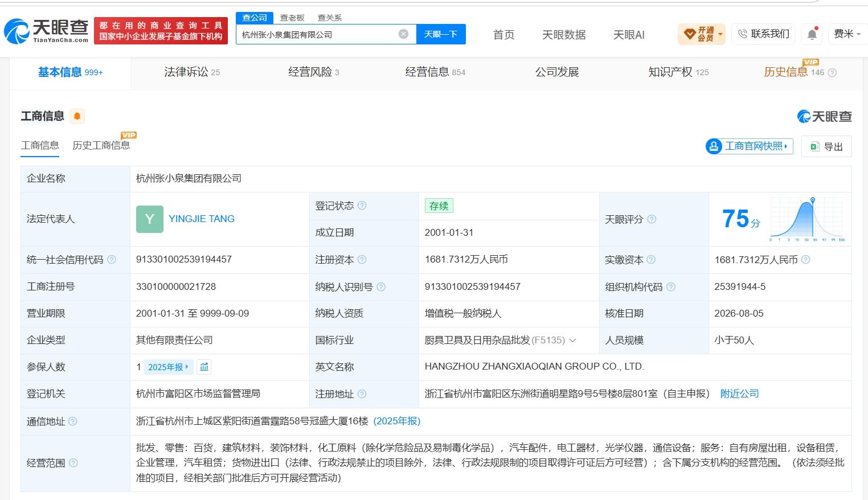Open help icon beside 统一社会信用代码
The width and height of the screenshot is (868, 500).
[112, 260]
